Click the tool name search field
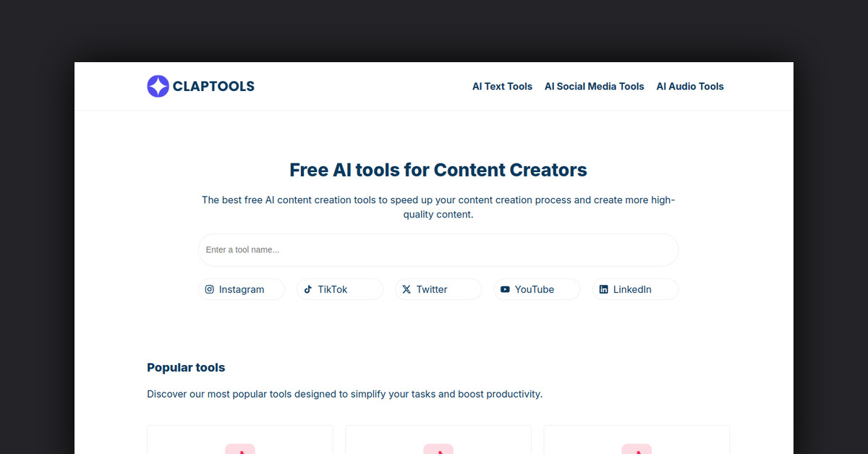The height and width of the screenshot is (454, 868). pos(438,249)
